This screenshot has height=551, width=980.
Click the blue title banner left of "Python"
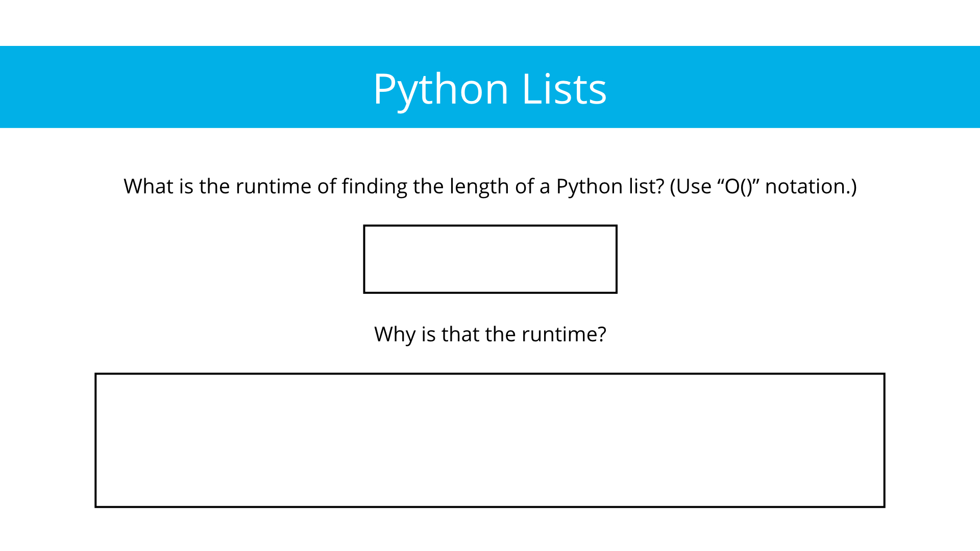tap(184, 87)
